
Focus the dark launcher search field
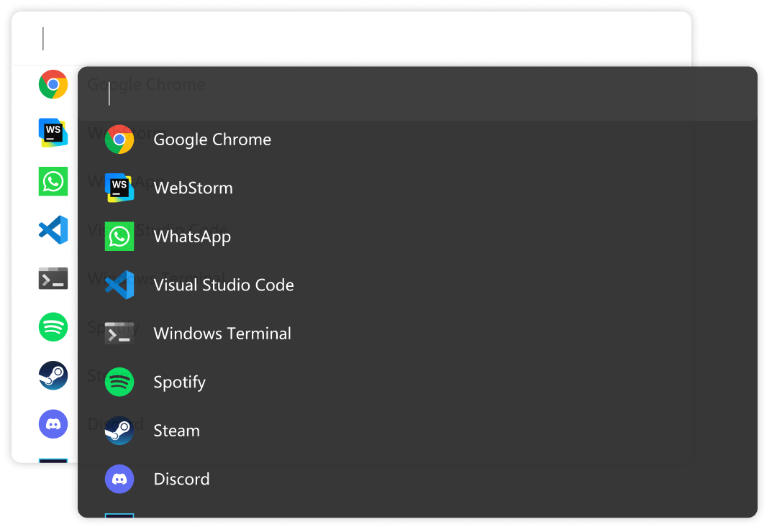[417, 93]
